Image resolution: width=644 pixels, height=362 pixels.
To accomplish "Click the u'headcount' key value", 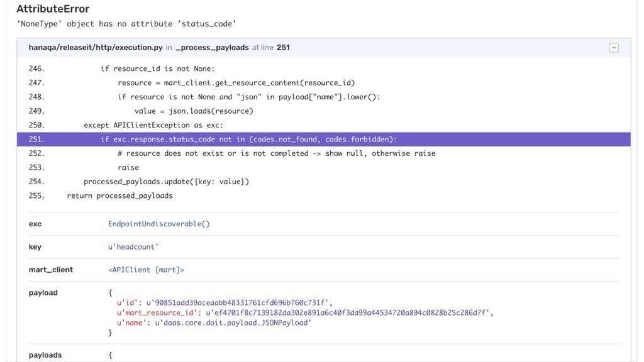I will [x=133, y=246].
